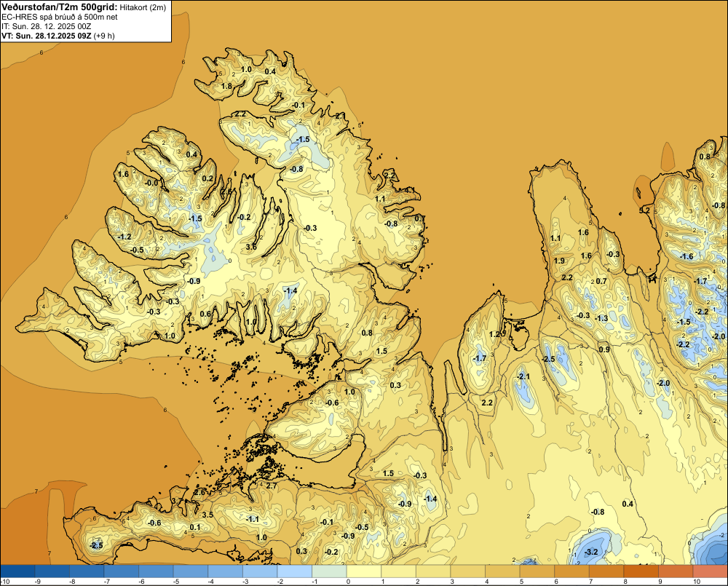Click the 'Hitakort (2m)' label in header

[143, 7]
